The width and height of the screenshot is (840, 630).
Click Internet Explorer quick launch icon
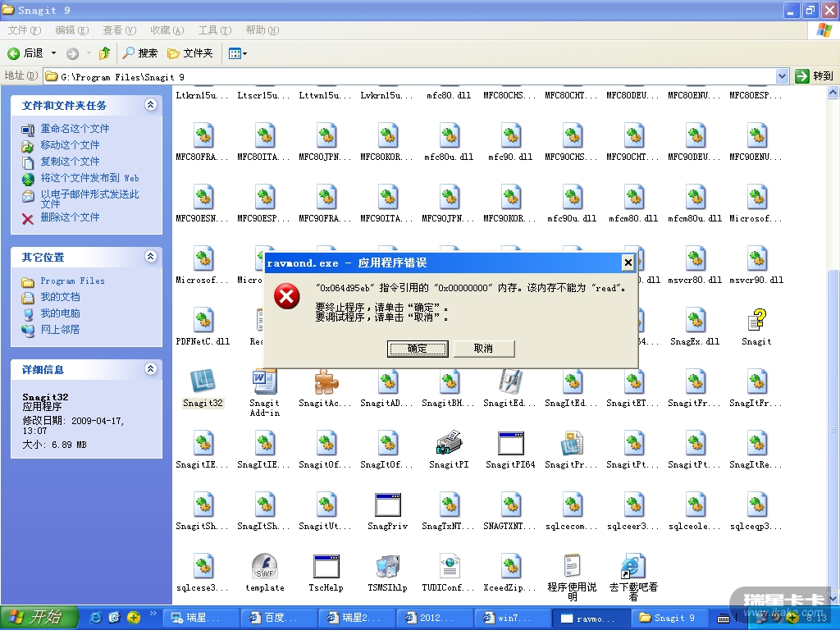tap(95, 617)
